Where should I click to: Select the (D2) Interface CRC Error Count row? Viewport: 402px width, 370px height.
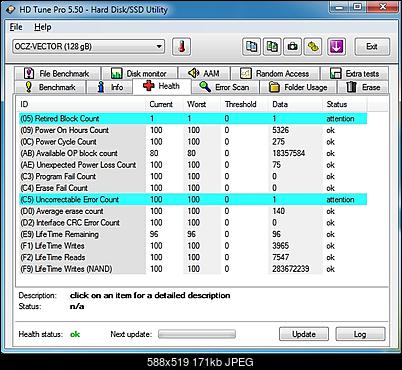(x=193, y=223)
